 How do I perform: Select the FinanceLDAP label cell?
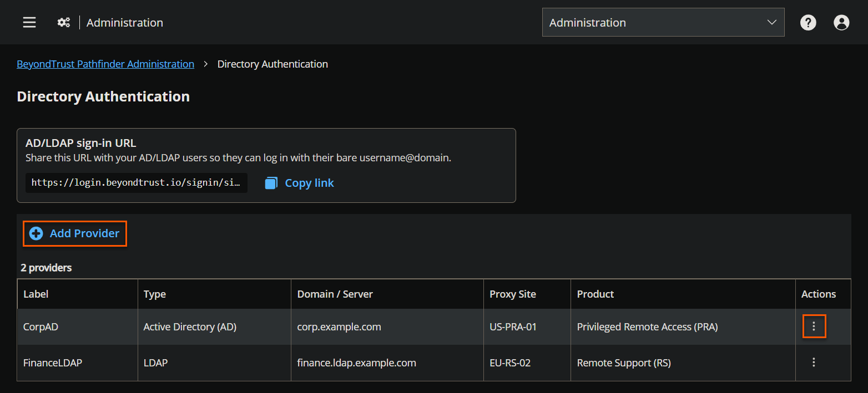[x=77, y=363]
